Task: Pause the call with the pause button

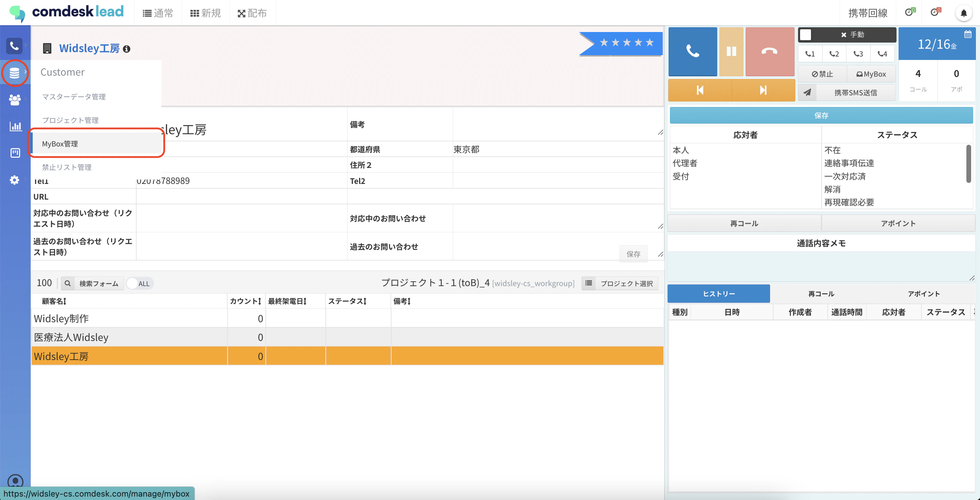Action: coord(731,51)
